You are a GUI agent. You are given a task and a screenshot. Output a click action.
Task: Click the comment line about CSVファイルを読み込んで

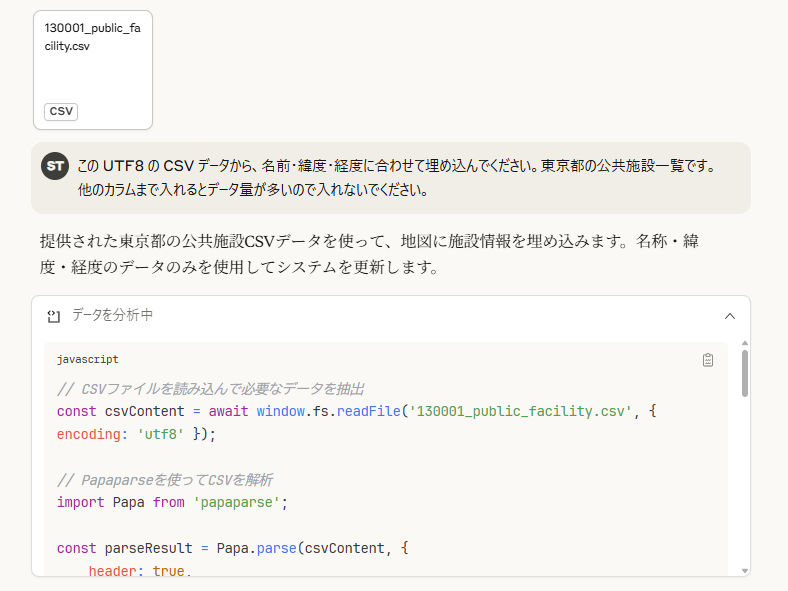pos(211,389)
